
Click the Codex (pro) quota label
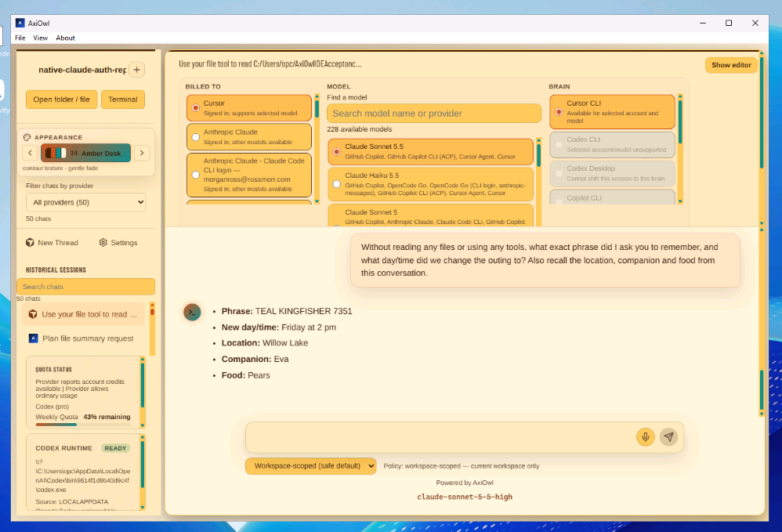tap(52, 407)
